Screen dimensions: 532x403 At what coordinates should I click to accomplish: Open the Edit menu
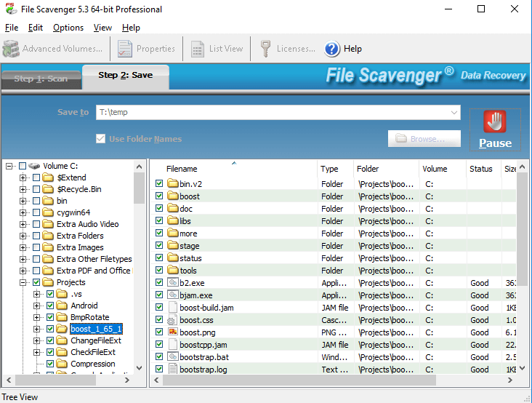[36, 28]
